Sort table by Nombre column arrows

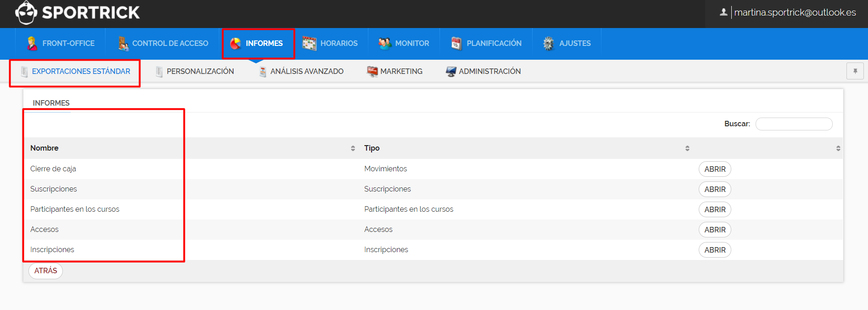point(353,148)
